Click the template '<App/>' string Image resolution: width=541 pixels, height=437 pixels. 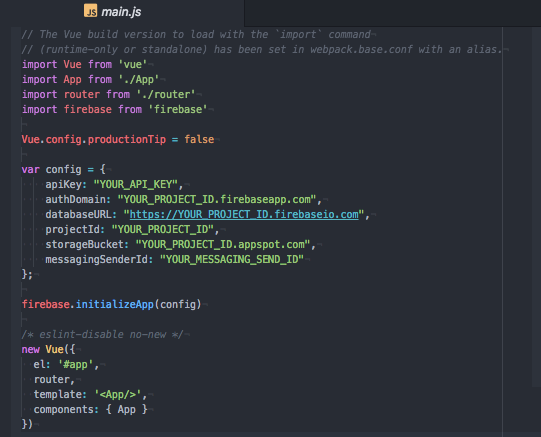(118, 394)
